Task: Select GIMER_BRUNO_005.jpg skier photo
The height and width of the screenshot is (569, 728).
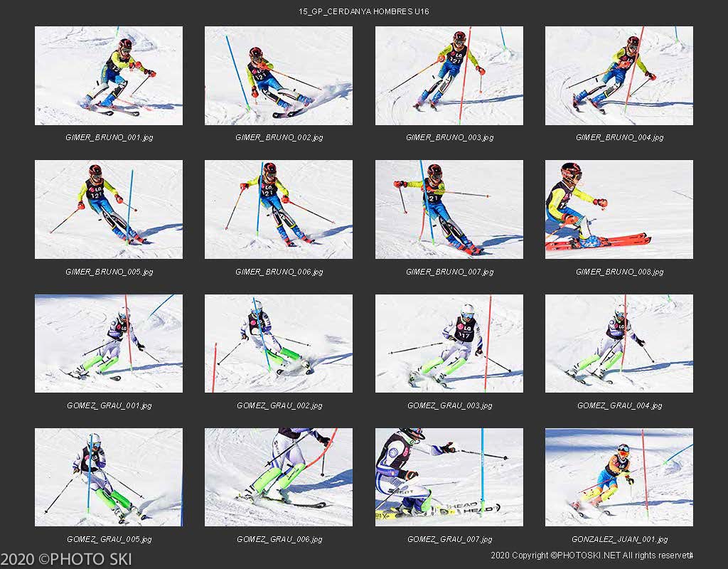Action: (109, 210)
